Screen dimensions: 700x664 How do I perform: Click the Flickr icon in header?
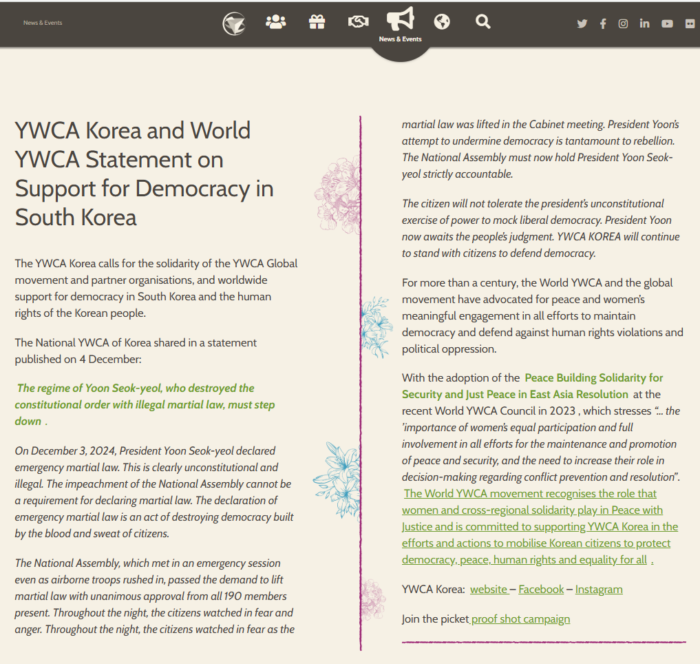pos(689,23)
